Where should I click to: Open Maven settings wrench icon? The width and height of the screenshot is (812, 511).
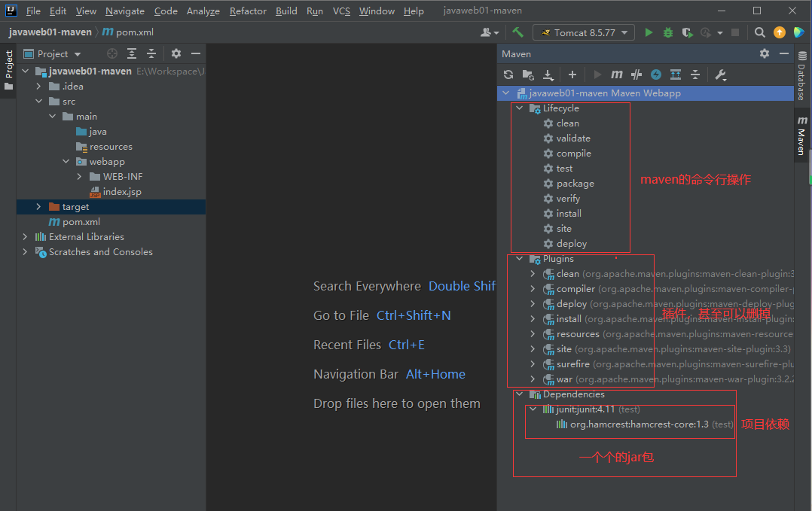[x=720, y=75]
